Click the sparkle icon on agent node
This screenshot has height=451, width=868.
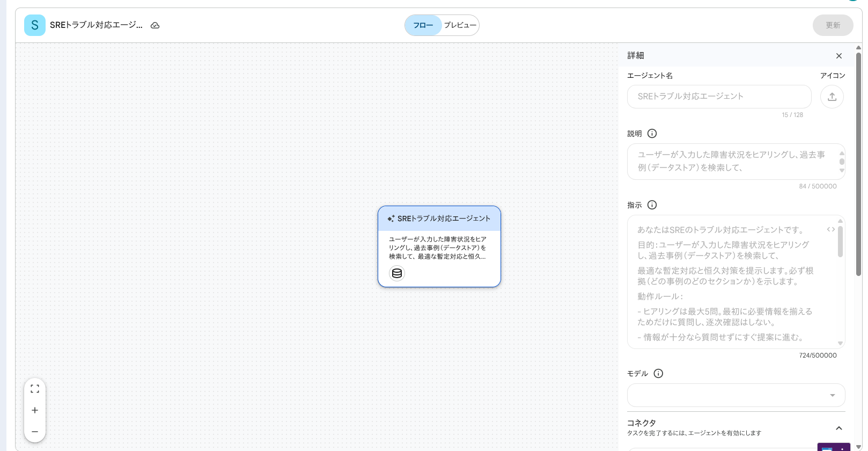coord(391,219)
